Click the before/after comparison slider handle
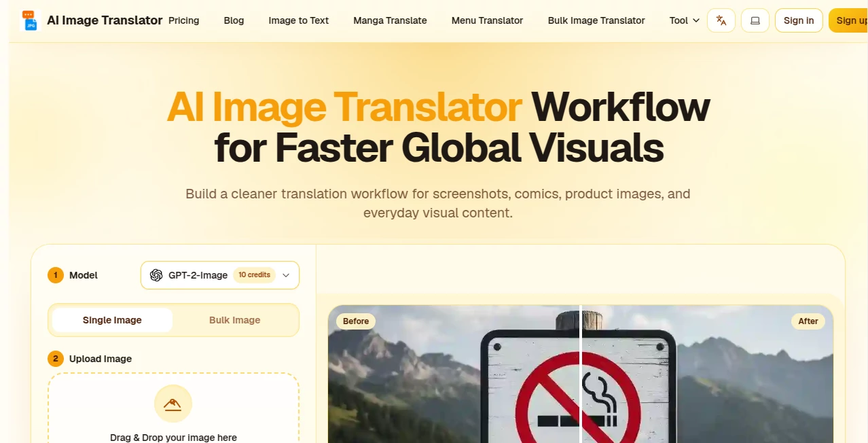Image resolution: width=868 pixels, height=443 pixels. click(x=581, y=374)
